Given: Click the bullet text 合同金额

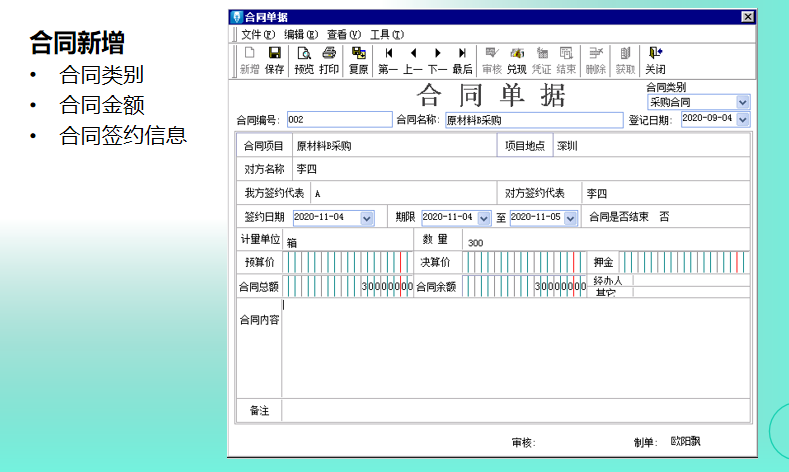Looking at the screenshot, I should tap(102, 105).
